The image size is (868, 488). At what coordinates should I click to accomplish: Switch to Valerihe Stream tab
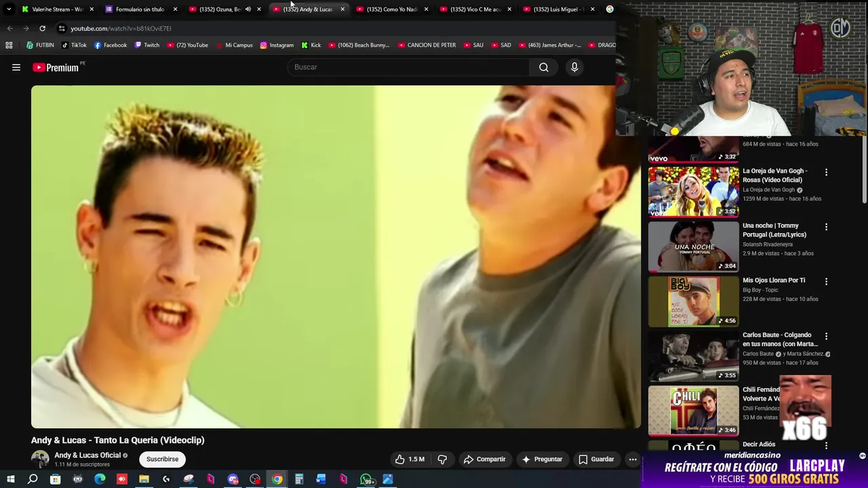[x=58, y=9]
